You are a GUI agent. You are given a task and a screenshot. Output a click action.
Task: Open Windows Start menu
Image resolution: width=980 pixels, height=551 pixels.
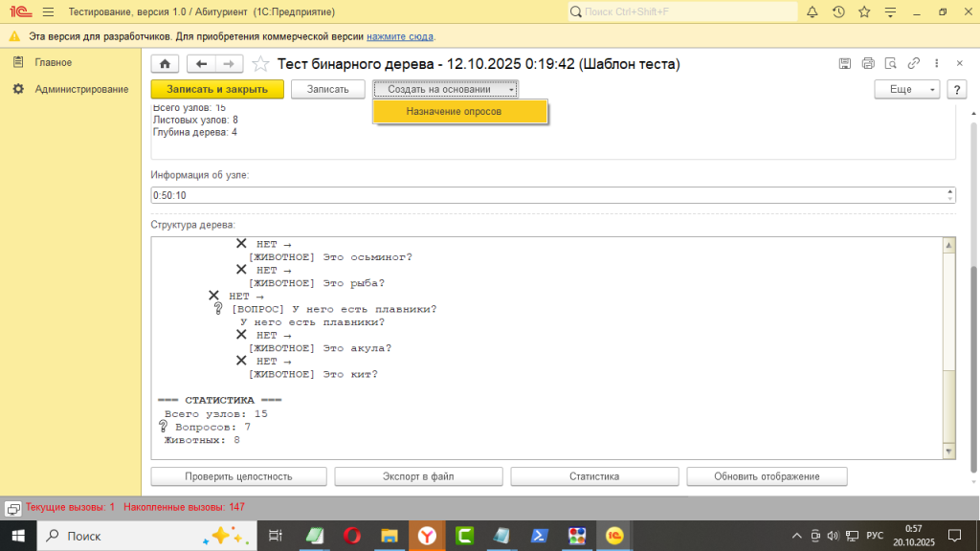18,536
